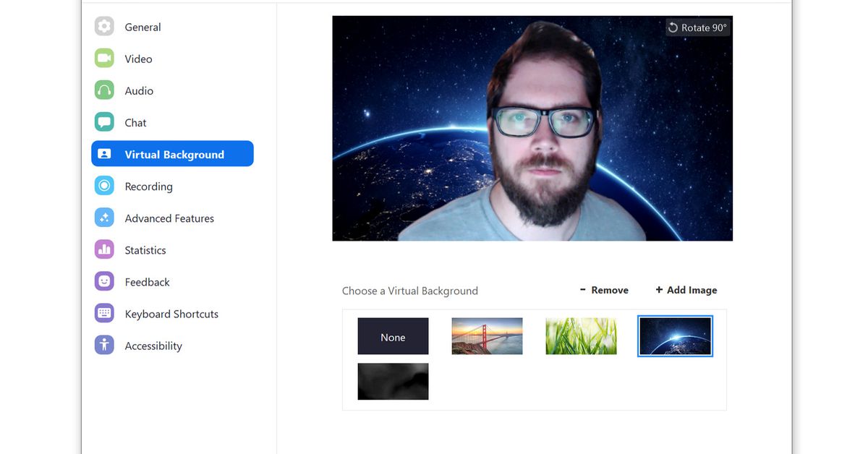Open Feedback label in sidebar
Screen dimensions: 868x454
tap(147, 281)
